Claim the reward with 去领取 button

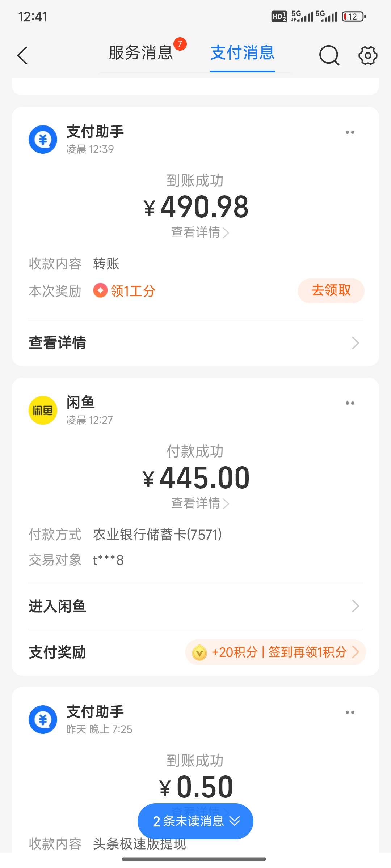tap(331, 290)
